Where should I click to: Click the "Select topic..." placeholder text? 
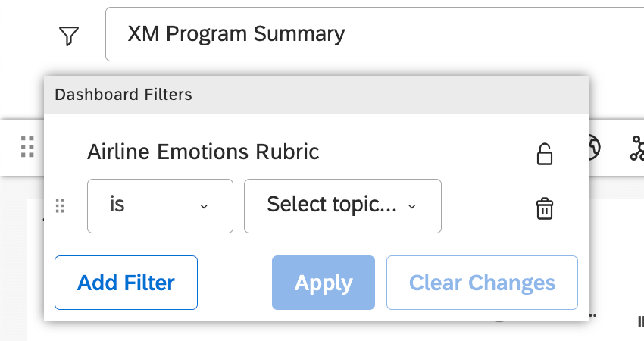[x=331, y=205]
